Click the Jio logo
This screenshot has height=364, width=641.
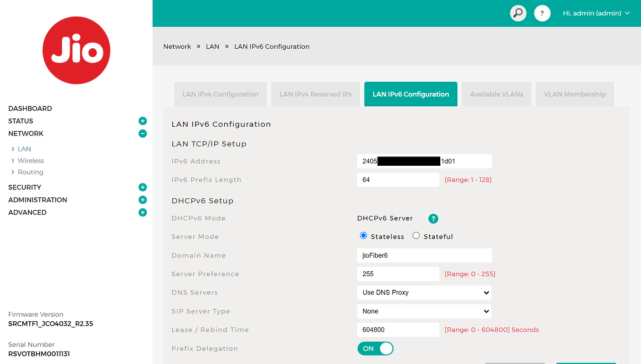click(76, 50)
